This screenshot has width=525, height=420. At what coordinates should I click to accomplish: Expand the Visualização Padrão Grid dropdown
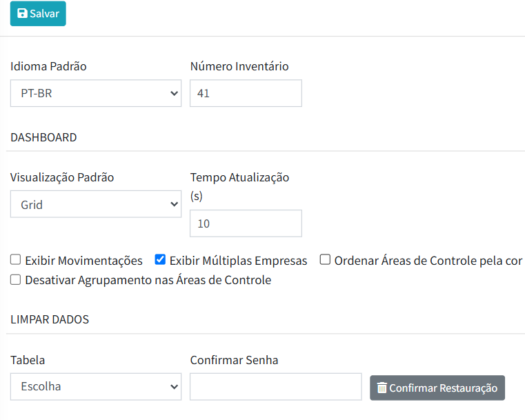(x=96, y=205)
